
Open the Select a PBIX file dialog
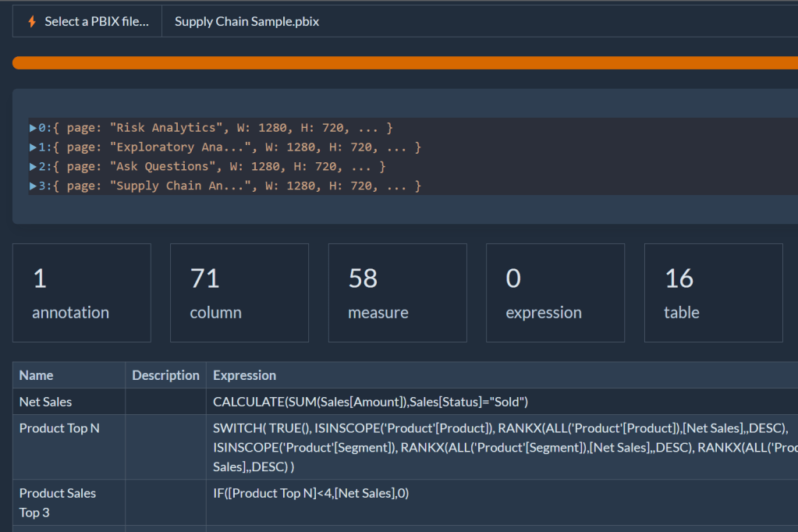pyautogui.click(x=86, y=21)
